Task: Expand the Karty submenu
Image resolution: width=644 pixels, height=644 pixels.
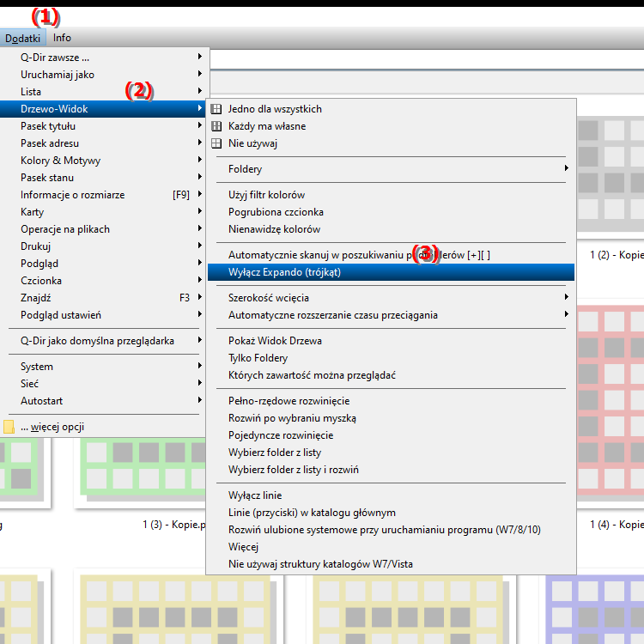Action: click(103, 212)
